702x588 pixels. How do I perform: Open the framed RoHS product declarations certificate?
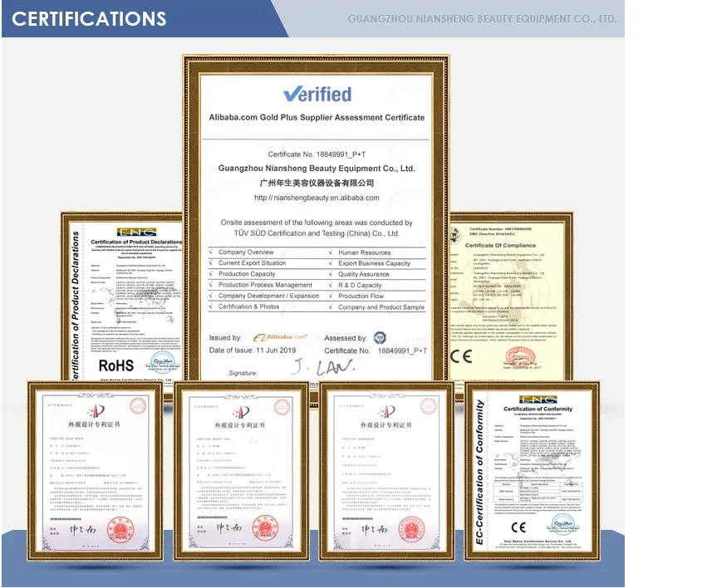[x=122, y=296]
